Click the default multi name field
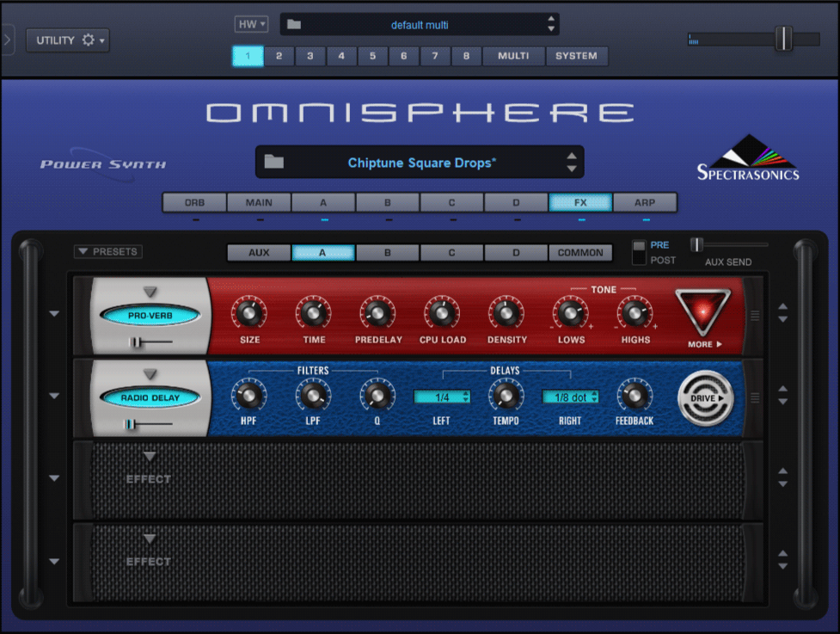 tap(420, 25)
